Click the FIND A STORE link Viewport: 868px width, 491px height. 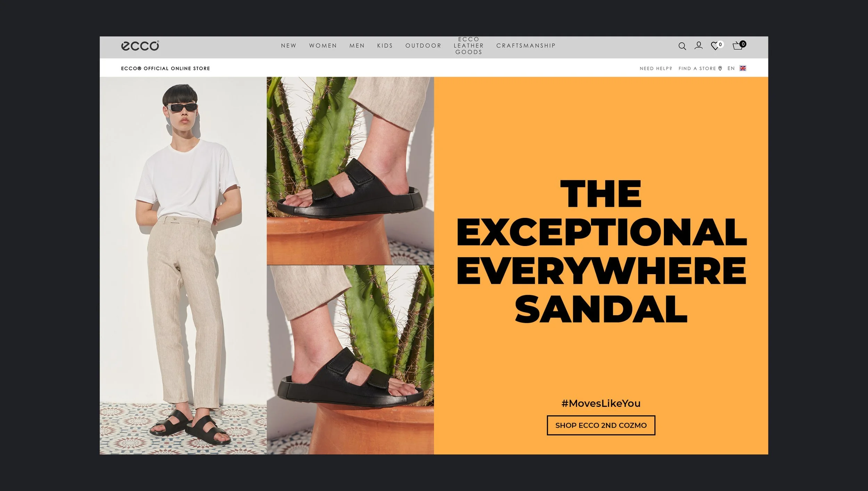[697, 68]
